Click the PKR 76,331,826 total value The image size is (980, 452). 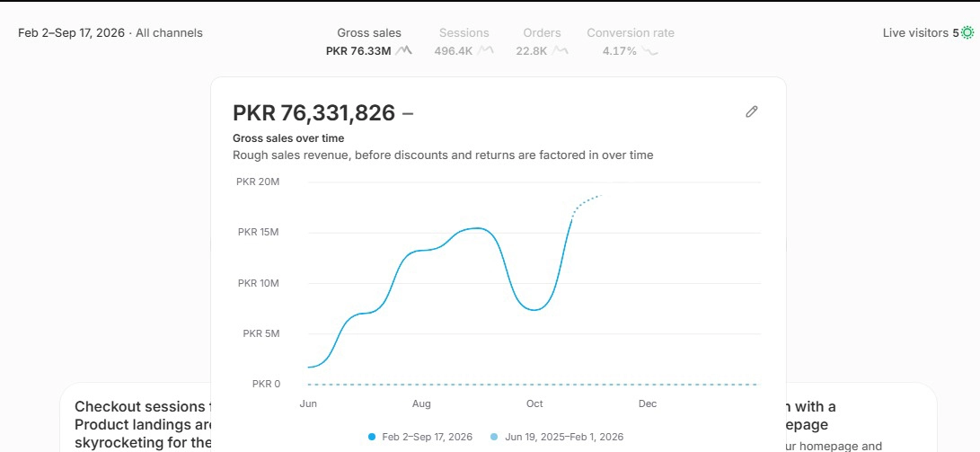point(313,113)
